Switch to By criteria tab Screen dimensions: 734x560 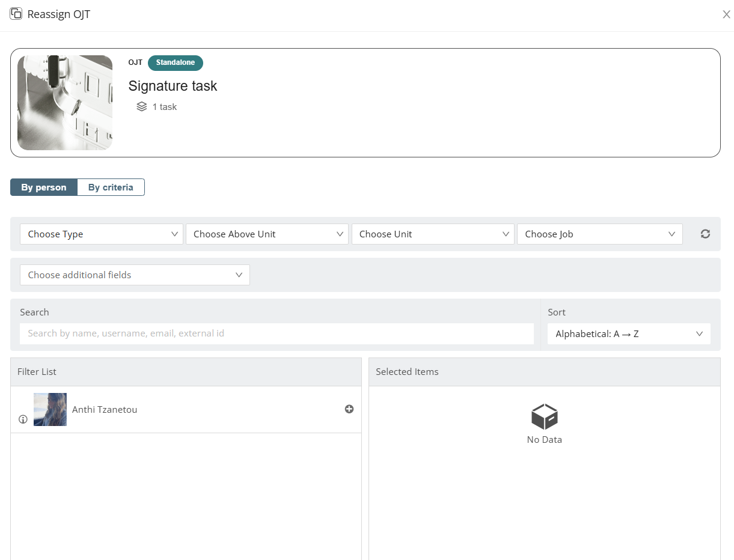click(111, 187)
